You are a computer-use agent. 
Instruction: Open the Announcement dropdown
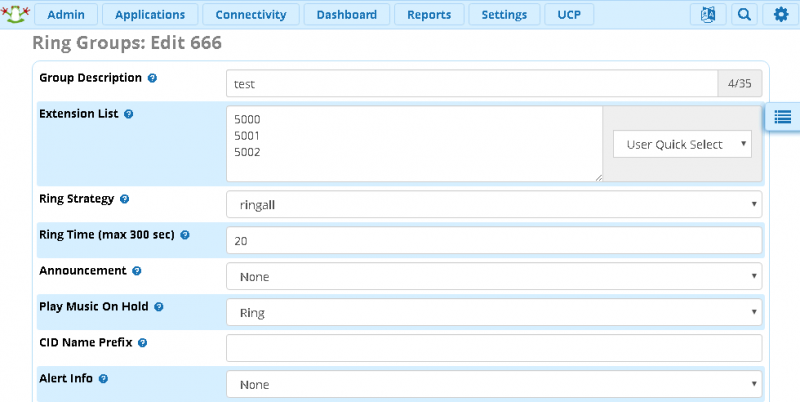494,276
